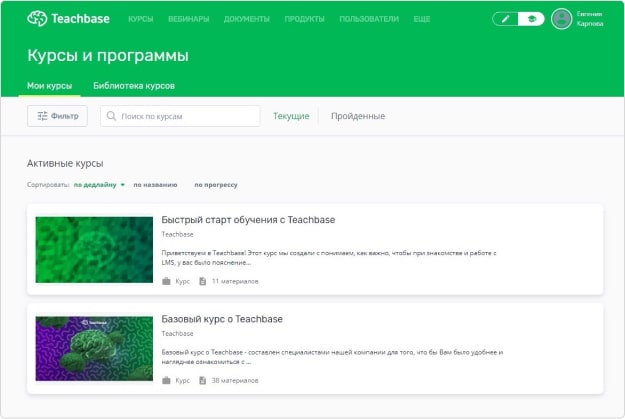Open Быстрый старт обучения с Teachbase title

248,220
